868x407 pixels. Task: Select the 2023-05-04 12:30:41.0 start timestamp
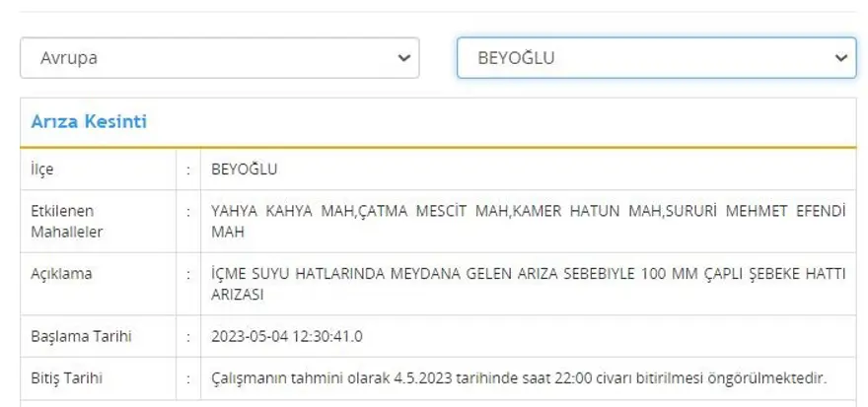[x=287, y=336]
